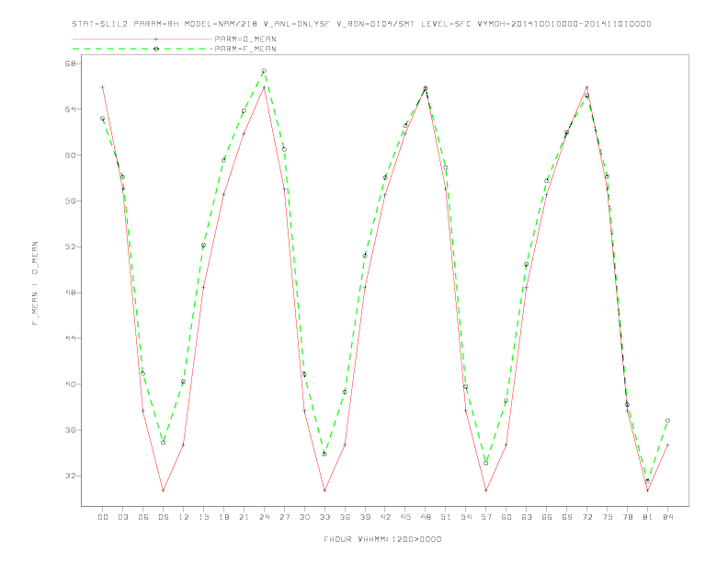Click x-axis forecast hour label 45

point(405,517)
